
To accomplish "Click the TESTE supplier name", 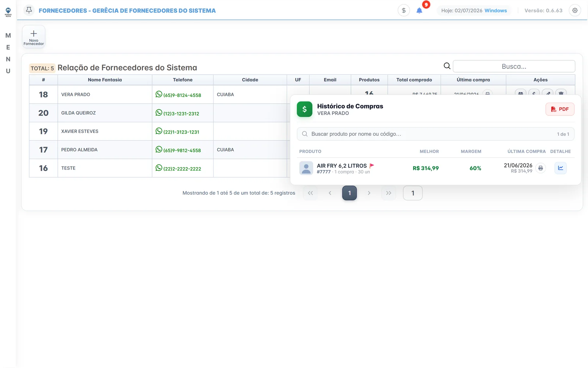I will tap(68, 168).
